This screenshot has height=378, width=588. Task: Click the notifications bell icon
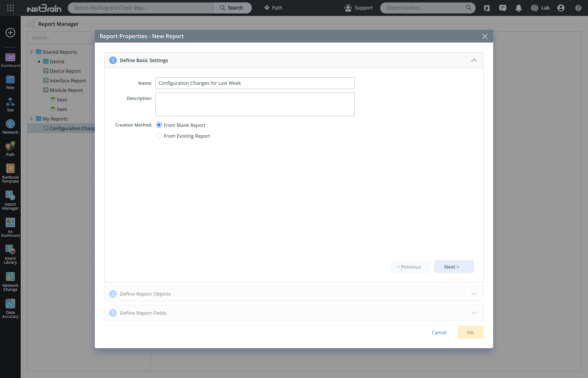point(518,8)
